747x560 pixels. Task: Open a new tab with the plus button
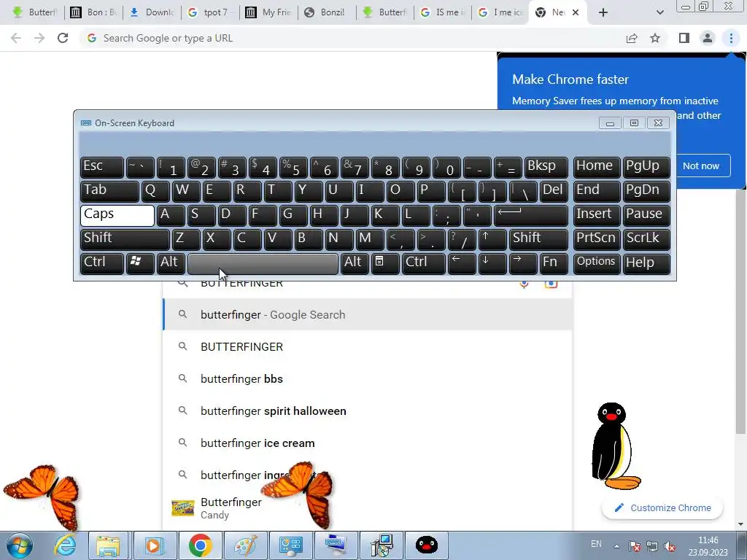[x=603, y=12]
